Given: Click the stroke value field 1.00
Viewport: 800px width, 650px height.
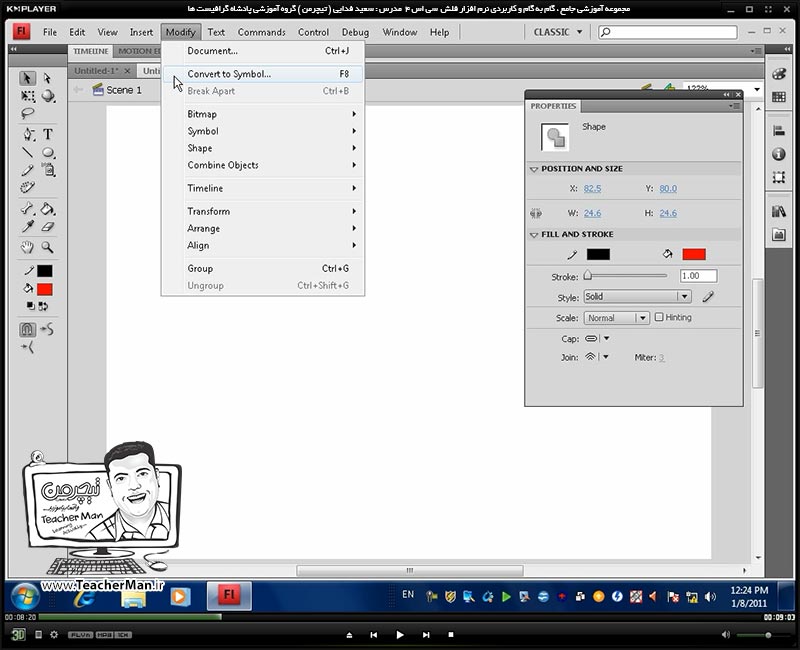Looking at the screenshot, I should pos(698,276).
